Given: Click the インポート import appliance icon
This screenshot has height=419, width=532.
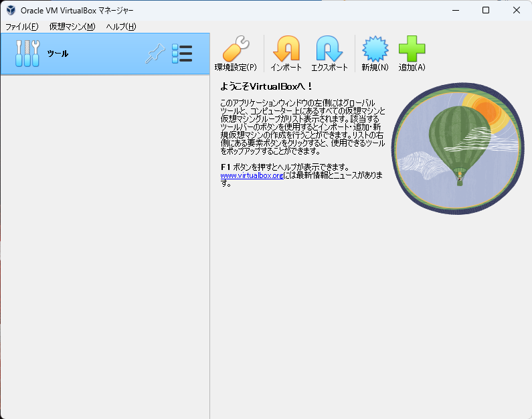Looking at the screenshot, I should (x=286, y=54).
